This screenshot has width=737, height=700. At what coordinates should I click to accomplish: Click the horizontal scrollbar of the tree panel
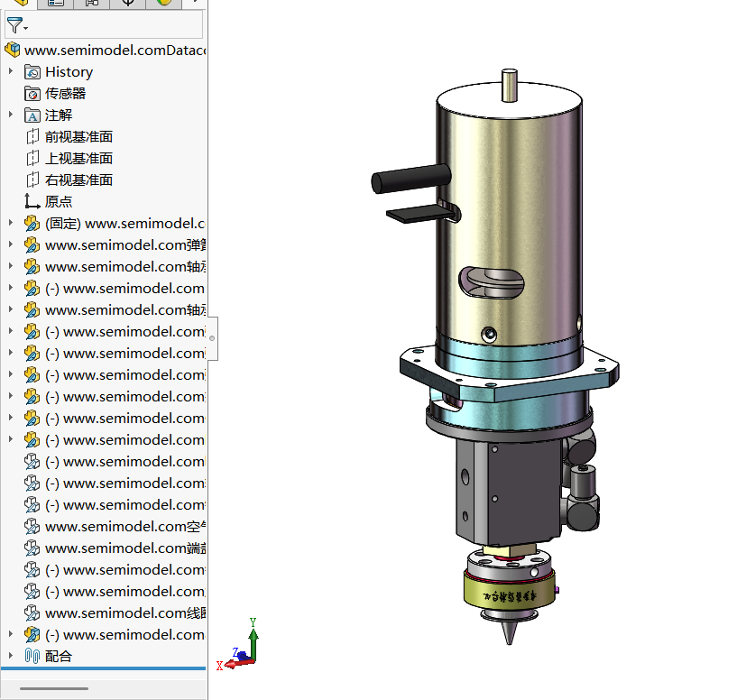pyautogui.click(x=54, y=688)
